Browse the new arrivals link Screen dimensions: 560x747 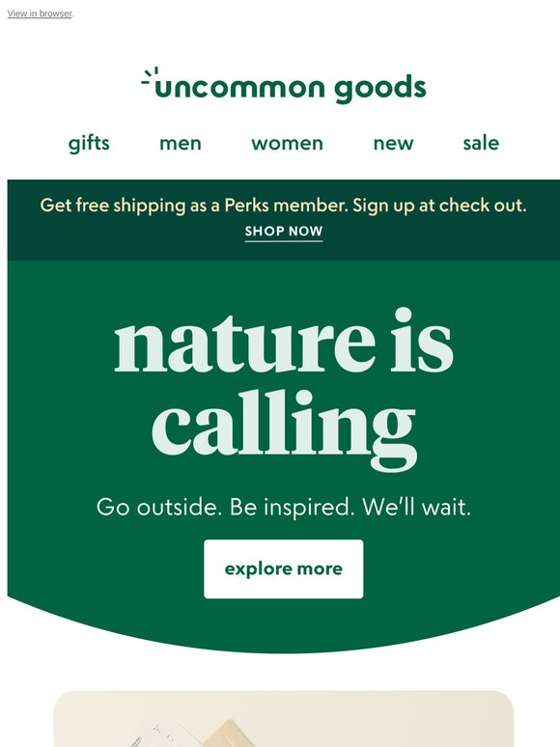click(x=393, y=144)
